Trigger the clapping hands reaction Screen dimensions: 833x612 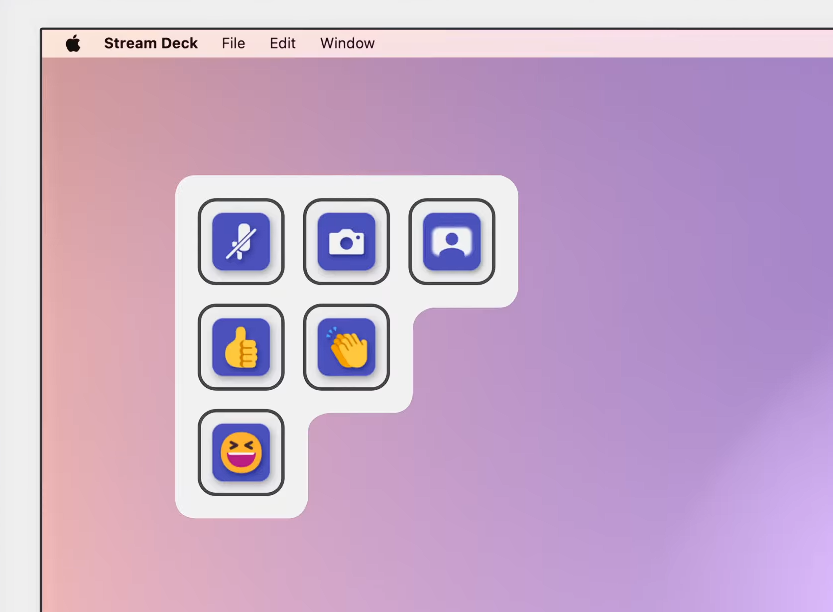pyautogui.click(x=346, y=347)
